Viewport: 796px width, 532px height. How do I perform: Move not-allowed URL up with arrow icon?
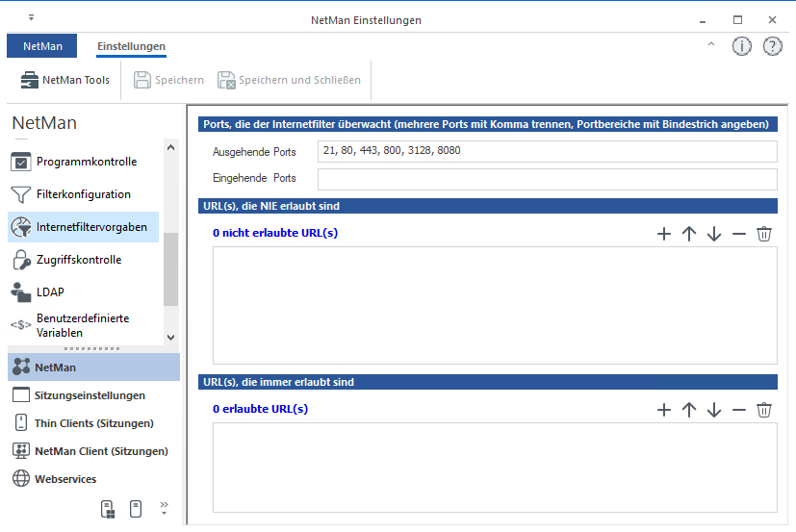[688, 234]
